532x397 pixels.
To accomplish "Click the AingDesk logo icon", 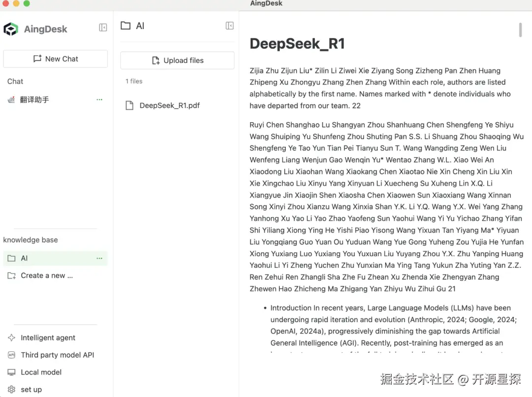I will (11, 29).
